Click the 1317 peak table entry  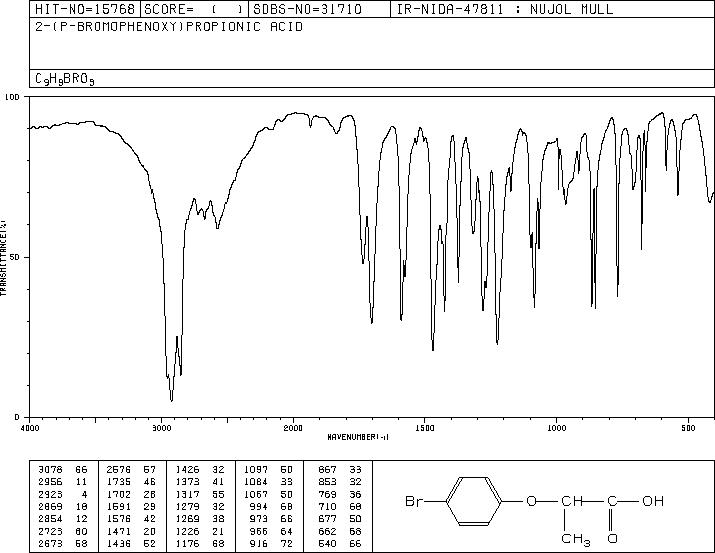187,494
